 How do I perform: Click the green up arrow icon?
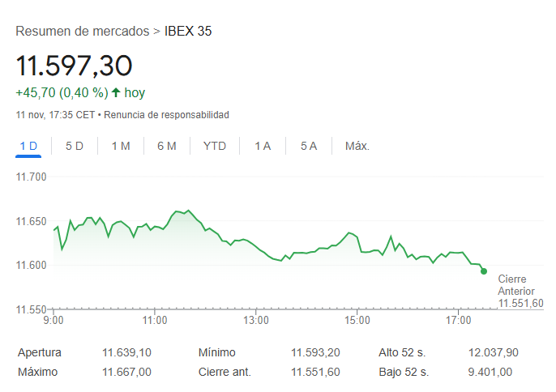[116, 92]
